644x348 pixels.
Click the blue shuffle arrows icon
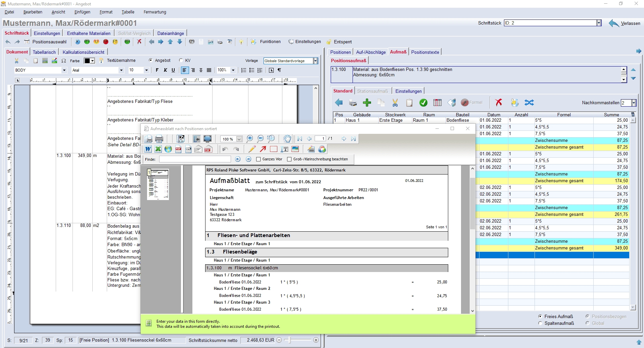[x=529, y=103]
